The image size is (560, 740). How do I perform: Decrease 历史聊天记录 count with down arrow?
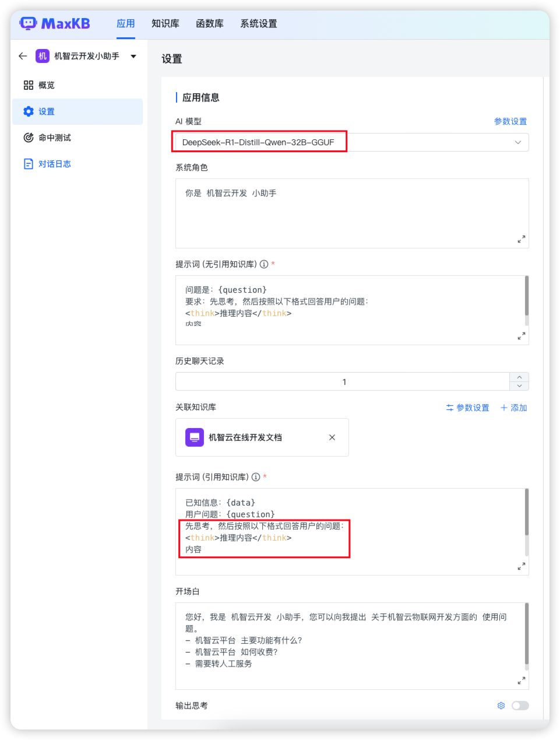(x=519, y=386)
